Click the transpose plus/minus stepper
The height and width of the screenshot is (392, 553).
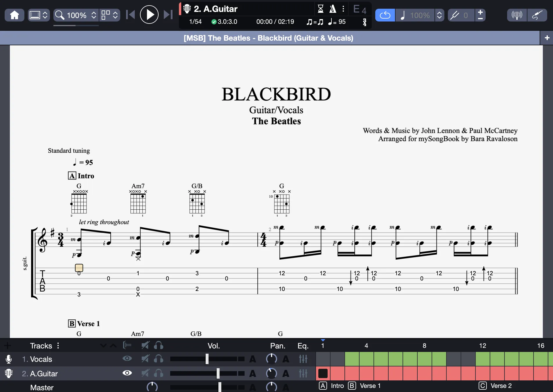coord(480,15)
